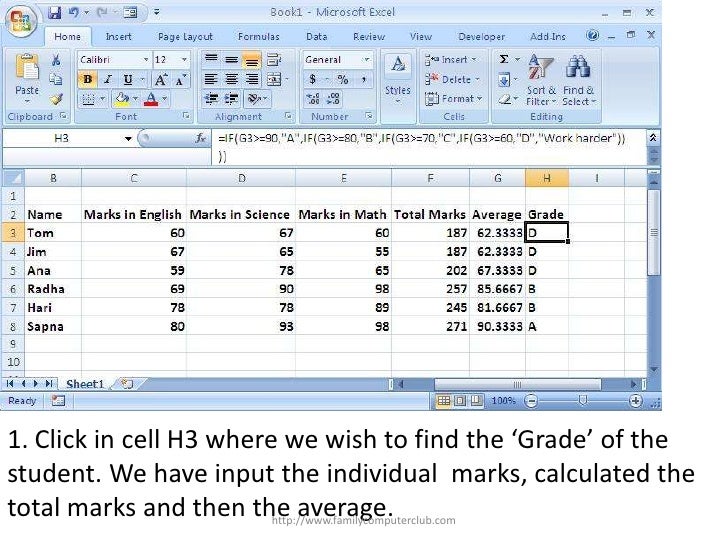Open Font dialog launcher
Screen dimensions: 728x546
[186, 116]
